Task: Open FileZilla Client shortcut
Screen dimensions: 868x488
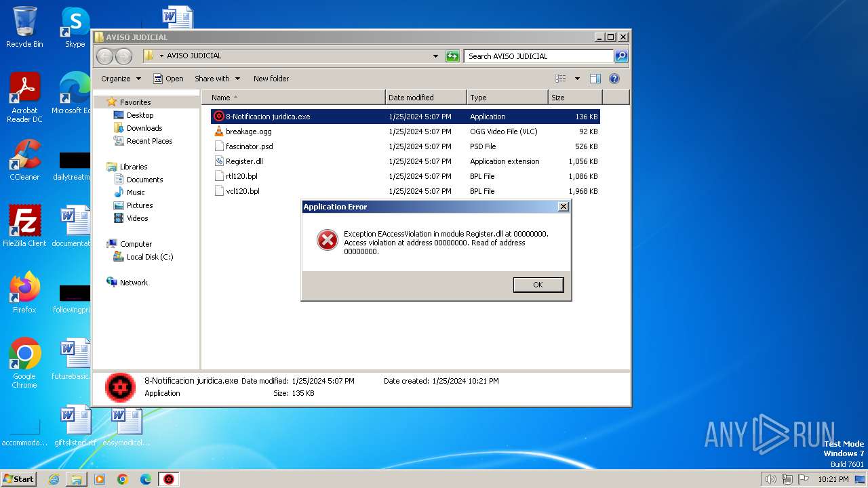Action: pos(24,226)
